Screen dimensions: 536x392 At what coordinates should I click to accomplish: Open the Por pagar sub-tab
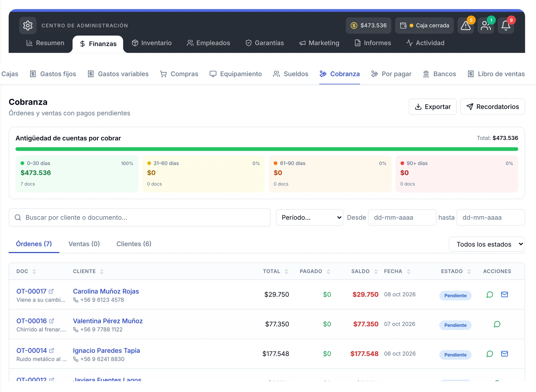(391, 74)
